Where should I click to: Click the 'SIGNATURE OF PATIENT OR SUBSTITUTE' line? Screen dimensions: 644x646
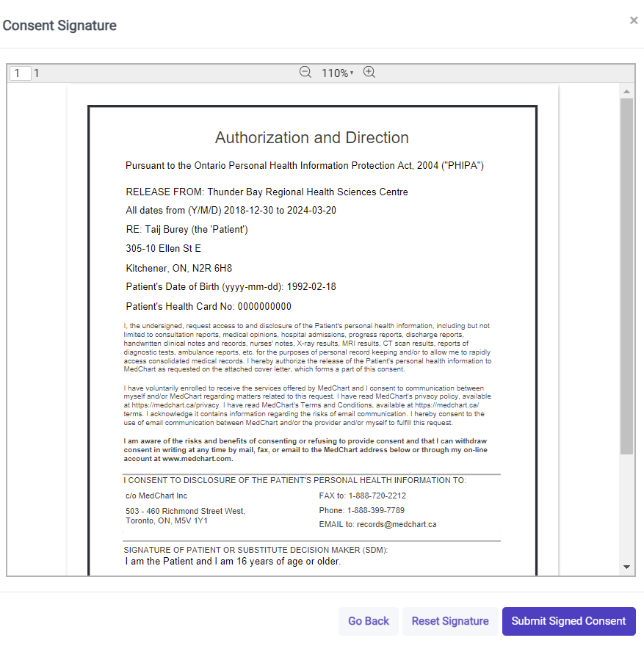coord(256,550)
